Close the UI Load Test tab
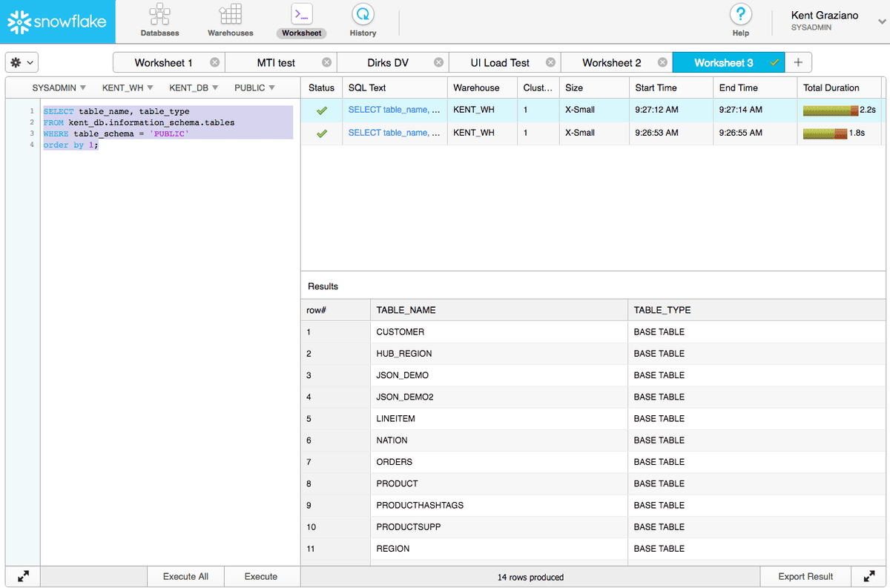This screenshot has height=588, width=890. click(x=550, y=62)
